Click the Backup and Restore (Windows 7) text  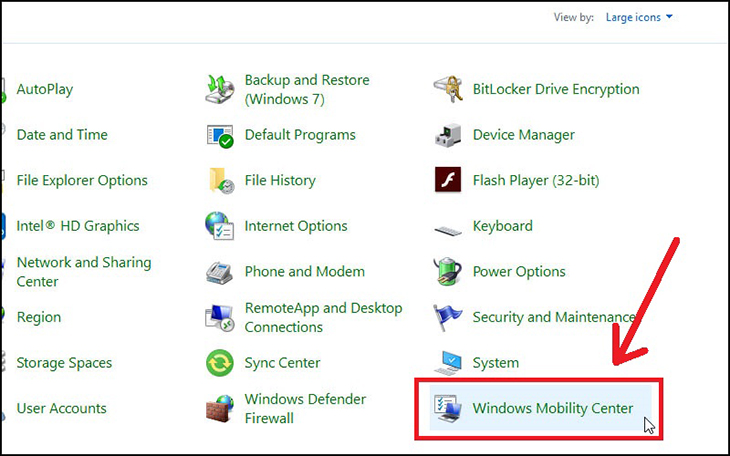pyautogui.click(x=307, y=89)
